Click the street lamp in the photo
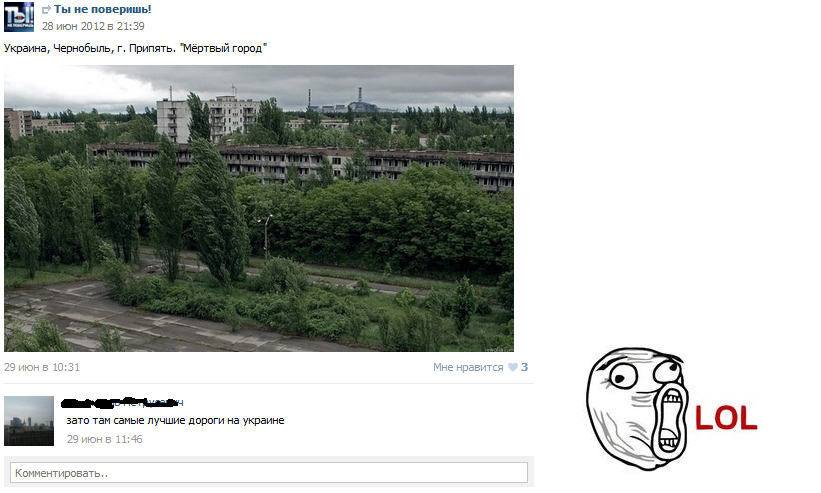The width and height of the screenshot is (821, 493). click(x=266, y=237)
